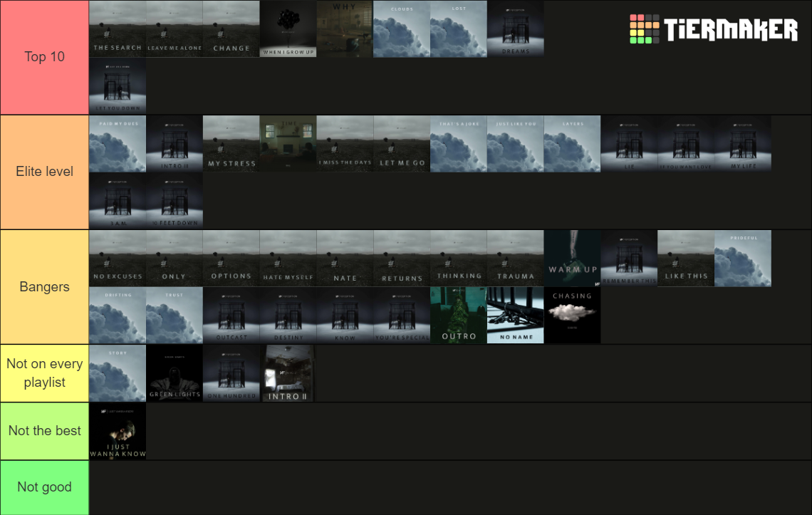The image size is (812, 515).
Task: Select THE SEARCH album thumbnail
Action: click(x=118, y=29)
